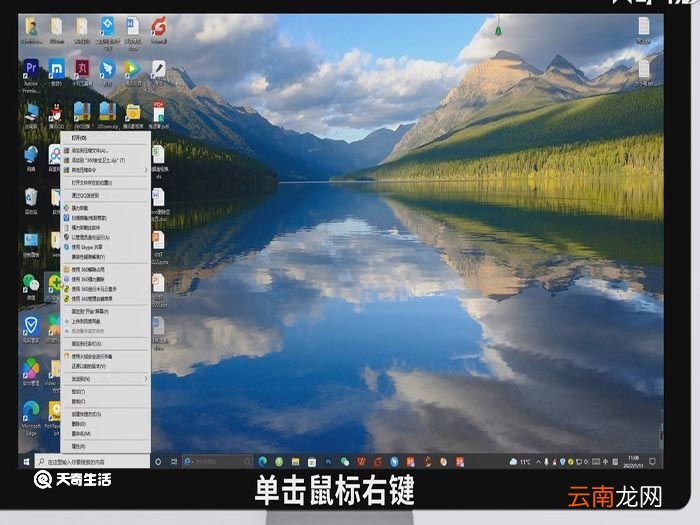700x525 pixels.
Task: Expand the 发送到(N) submenu arrow
Action: coord(146,379)
